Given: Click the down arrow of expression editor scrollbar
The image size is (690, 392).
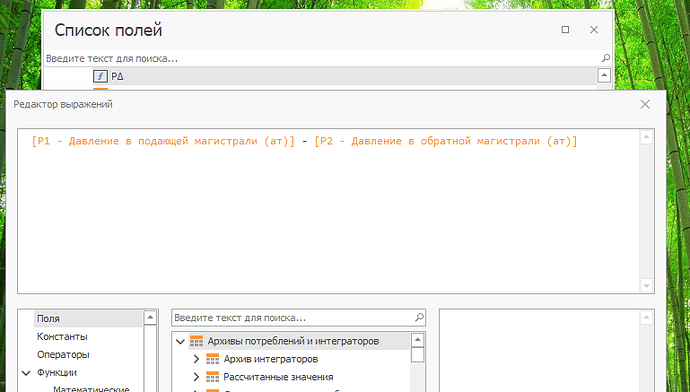Looking at the screenshot, I should (646, 286).
